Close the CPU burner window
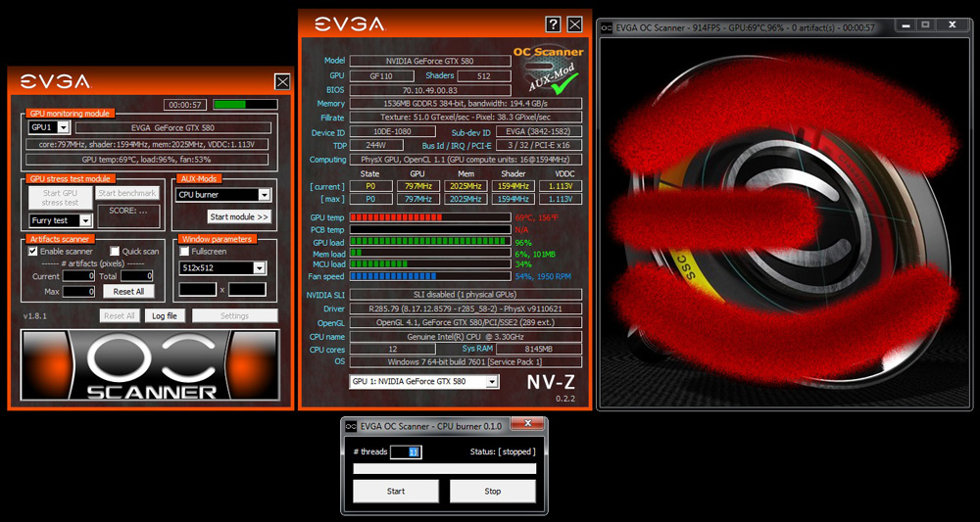 527,424
